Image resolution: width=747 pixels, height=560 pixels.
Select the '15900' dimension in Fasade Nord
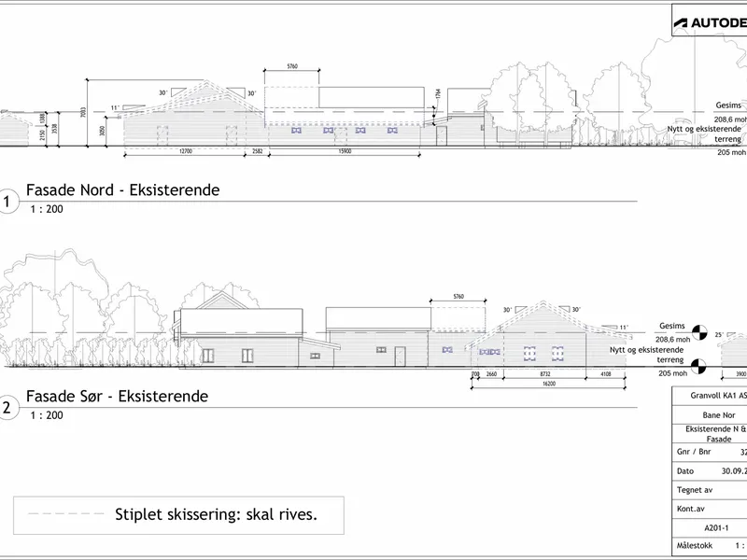click(345, 151)
